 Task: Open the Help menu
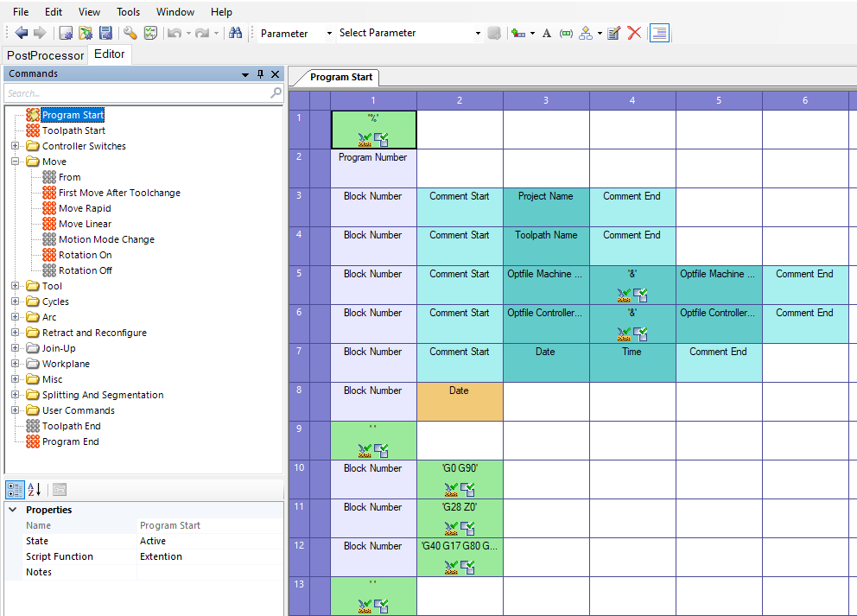[x=221, y=11]
